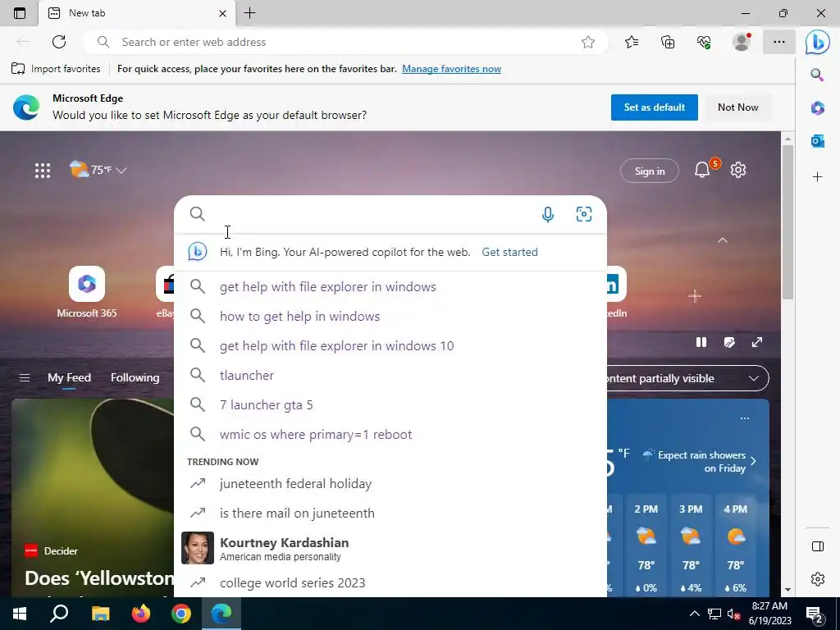This screenshot has height=630, width=840.
Task: Open Bing chat sidebar button
Action: 818,42
